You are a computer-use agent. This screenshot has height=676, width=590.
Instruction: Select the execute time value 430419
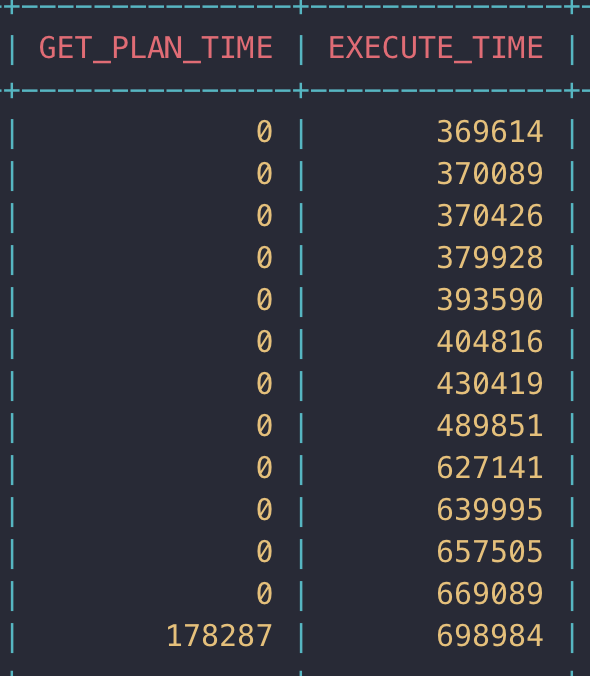pyautogui.click(x=490, y=384)
